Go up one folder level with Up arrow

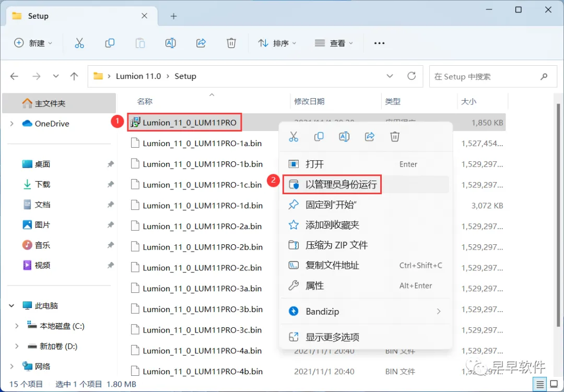[x=74, y=76]
